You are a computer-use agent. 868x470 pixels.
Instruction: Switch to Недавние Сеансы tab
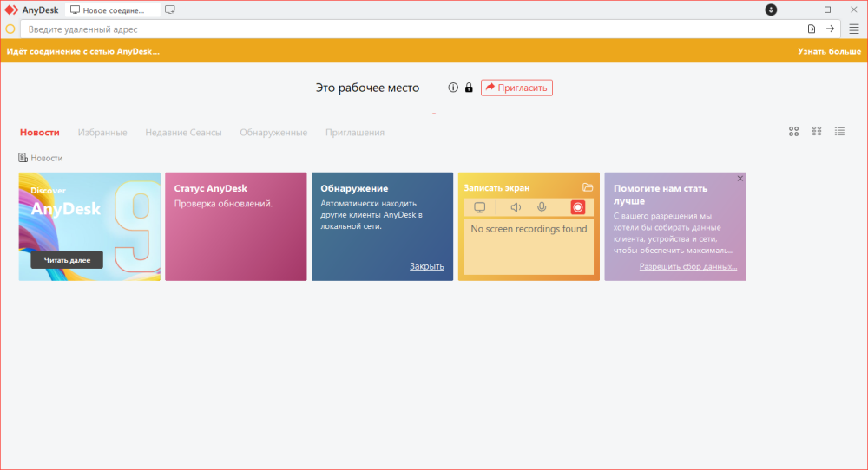point(183,133)
